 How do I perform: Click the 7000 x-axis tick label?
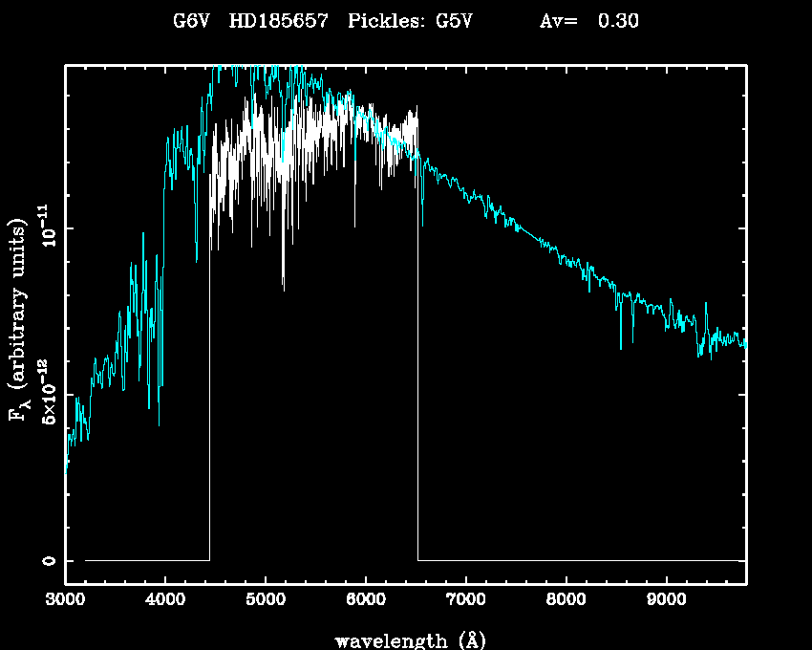coord(466,601)
